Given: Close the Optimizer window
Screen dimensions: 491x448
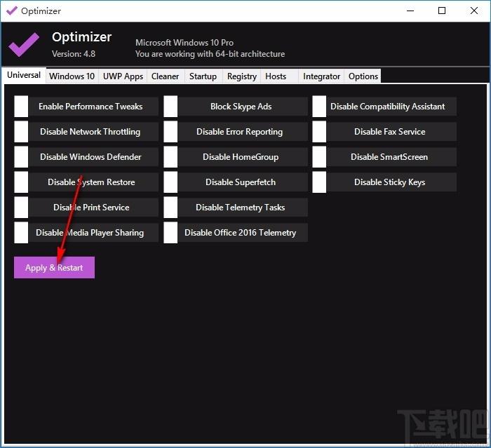Looking at the screenshot, I should pyautogui.click(x=473, y=11).
